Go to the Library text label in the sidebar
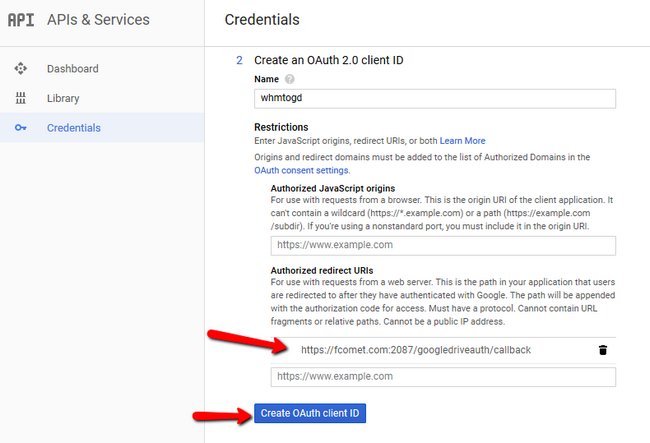This screenshot has height=443, width=650. click(x=63, y=98)
